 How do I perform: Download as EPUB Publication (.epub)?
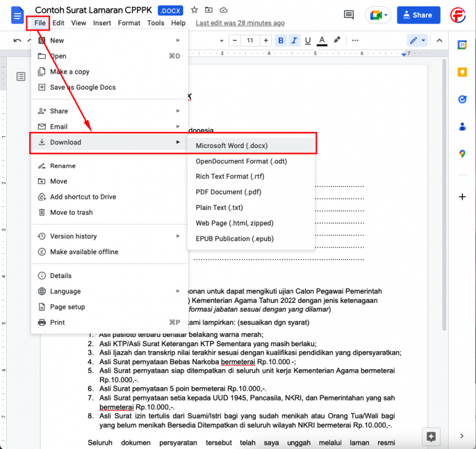tap(251, 239)
